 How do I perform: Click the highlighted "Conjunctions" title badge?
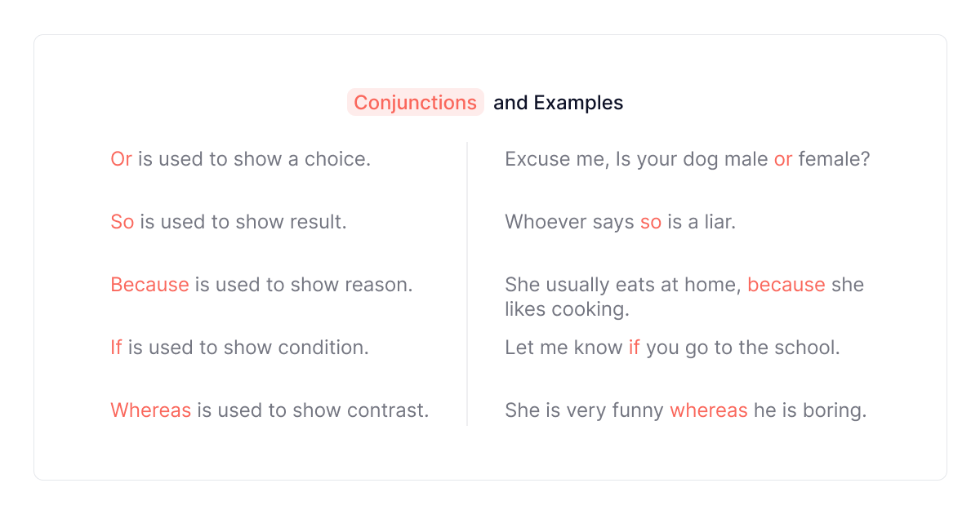tap(415, 103)
